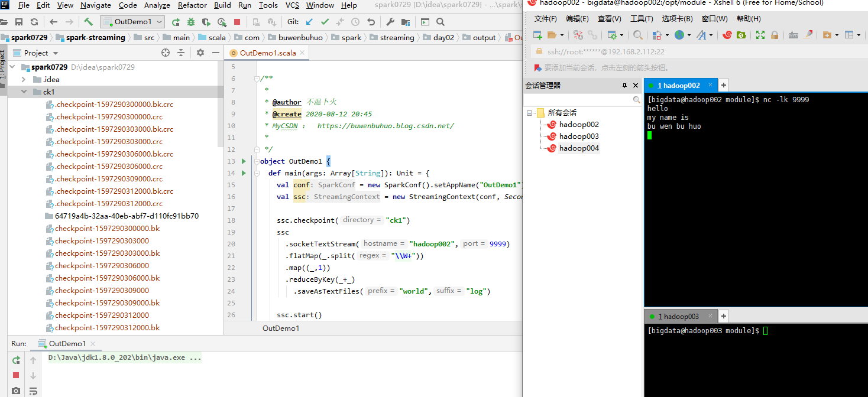Revert changes with the undo arrow icon
The height and width of the screenshot is (397, 868).
point(371,22)
